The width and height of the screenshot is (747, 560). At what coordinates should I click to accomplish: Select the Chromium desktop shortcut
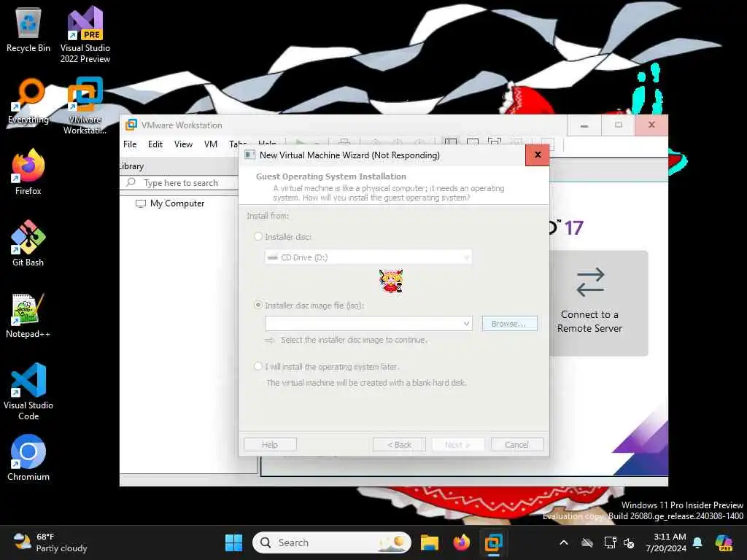click(x=28, y=458)
